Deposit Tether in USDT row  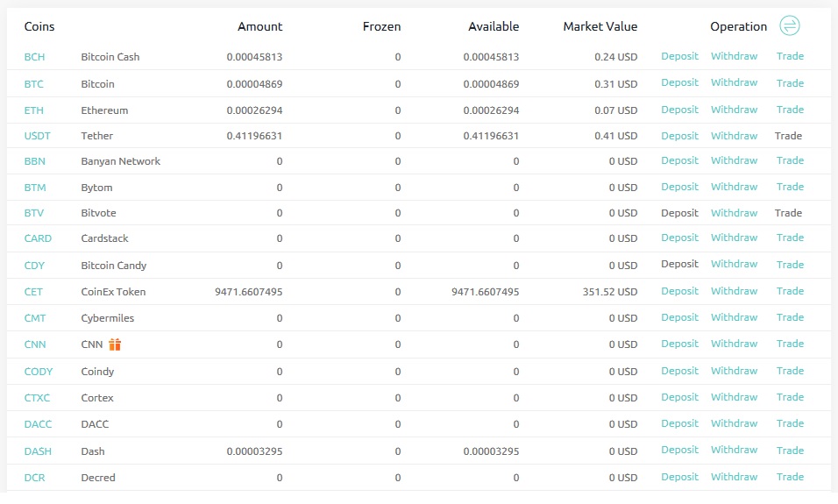click(x=679, y=136)
